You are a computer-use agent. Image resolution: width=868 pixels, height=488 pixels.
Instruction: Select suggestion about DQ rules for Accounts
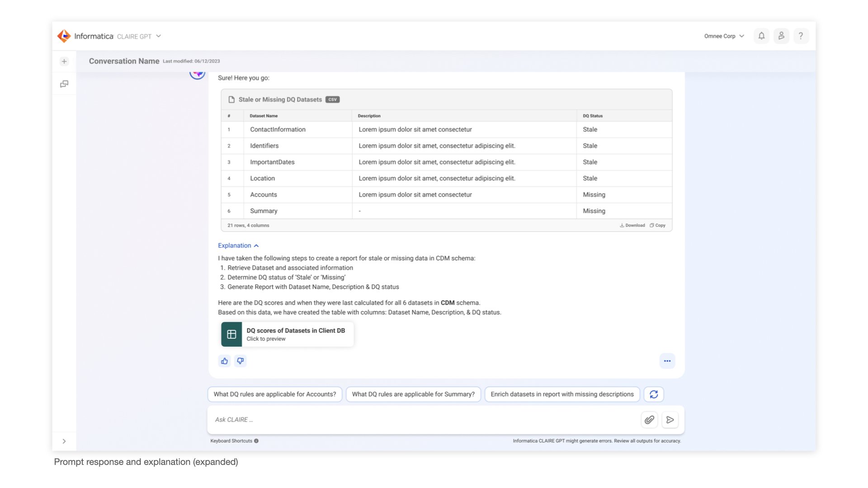point(275,394)
